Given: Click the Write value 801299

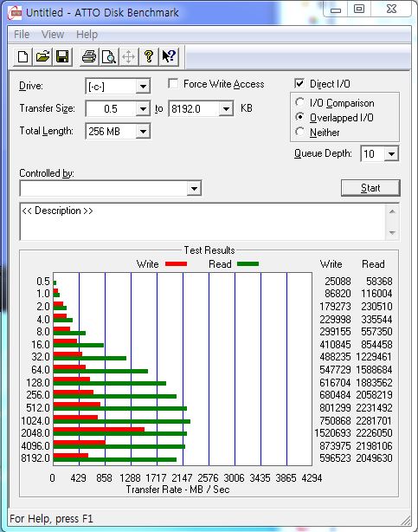Looking at the screenshot, I should [335, 408].
